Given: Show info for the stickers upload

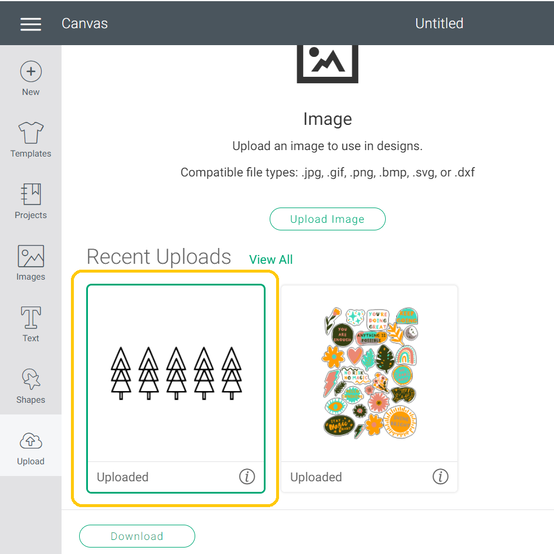Looking at the screenshot, I should [440, 476].
